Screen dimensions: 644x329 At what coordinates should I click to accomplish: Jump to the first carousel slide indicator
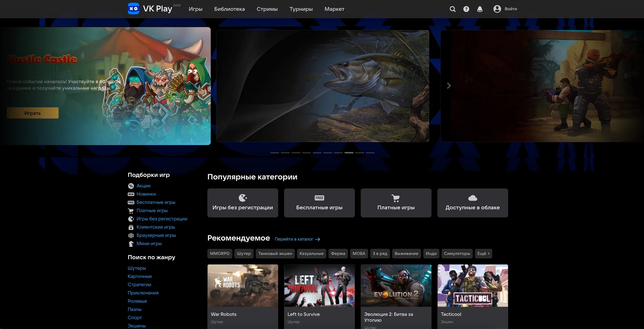click(275, 153)
